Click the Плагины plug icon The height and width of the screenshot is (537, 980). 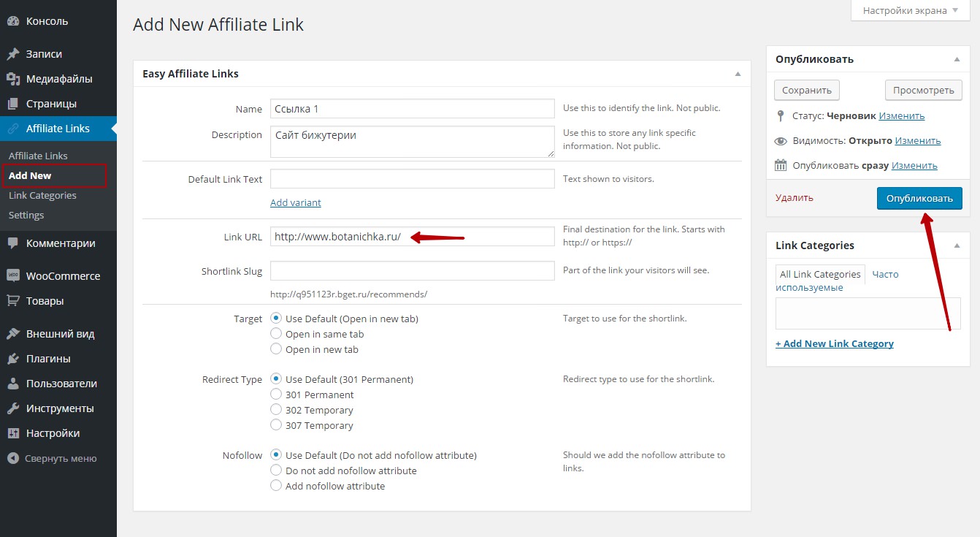(13, 359)
